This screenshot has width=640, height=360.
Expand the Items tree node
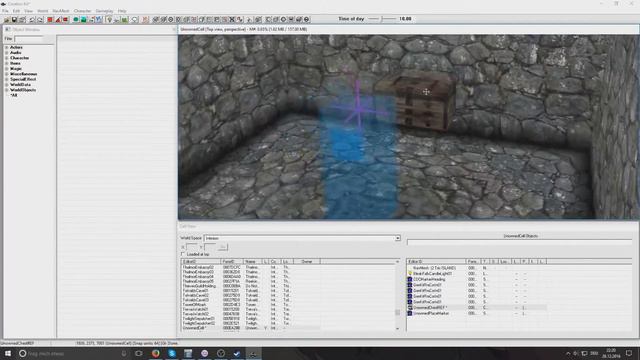[x=7, y=63]
